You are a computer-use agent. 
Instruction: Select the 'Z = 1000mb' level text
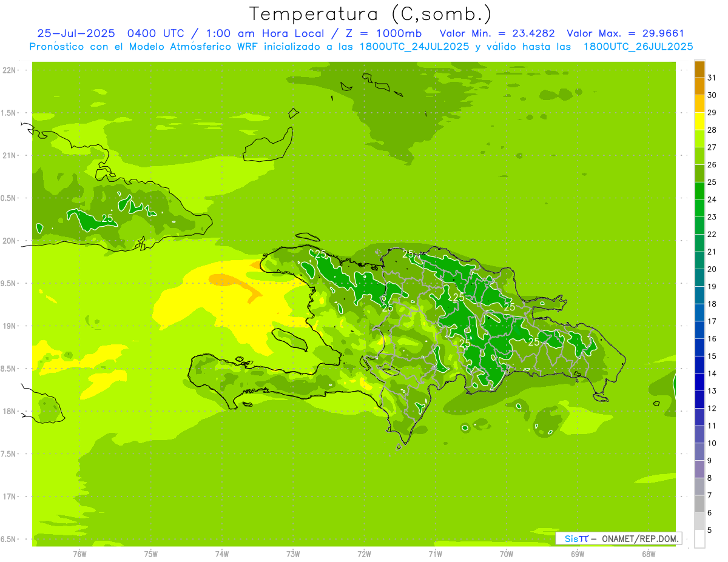(x=383, y=34)
